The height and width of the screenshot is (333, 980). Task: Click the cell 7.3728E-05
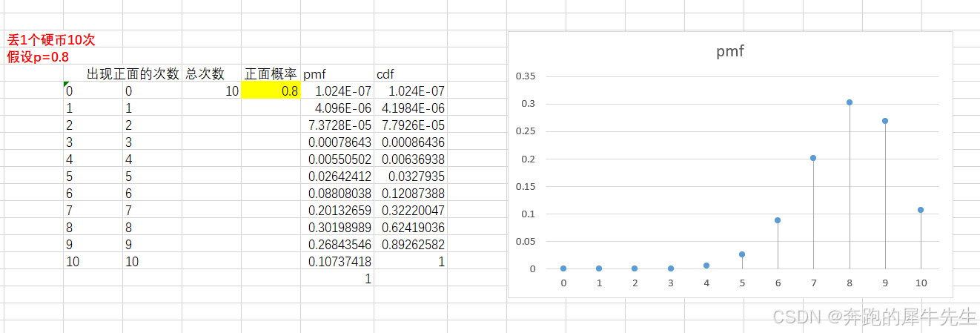[x=337, y=125]
